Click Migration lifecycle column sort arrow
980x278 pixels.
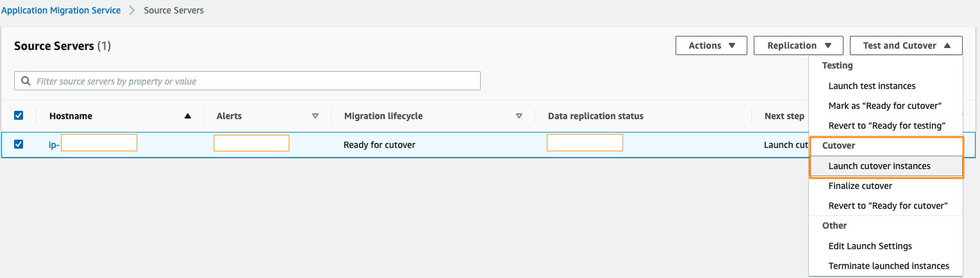pos(519,116)
